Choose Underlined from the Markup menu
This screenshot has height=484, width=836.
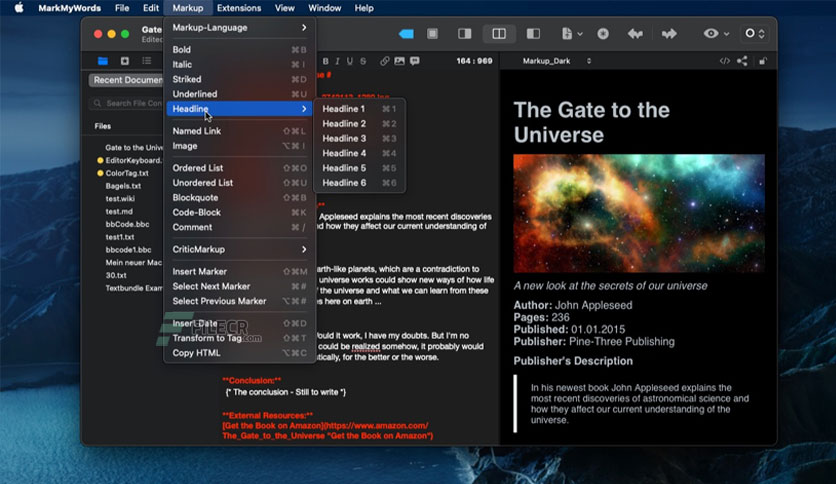pos(239,94)
